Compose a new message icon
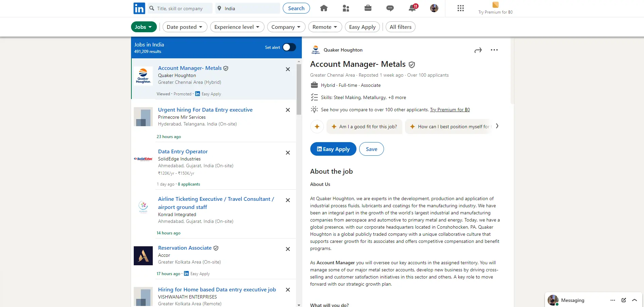The image size is (644, 307). (x=624, y=300)
